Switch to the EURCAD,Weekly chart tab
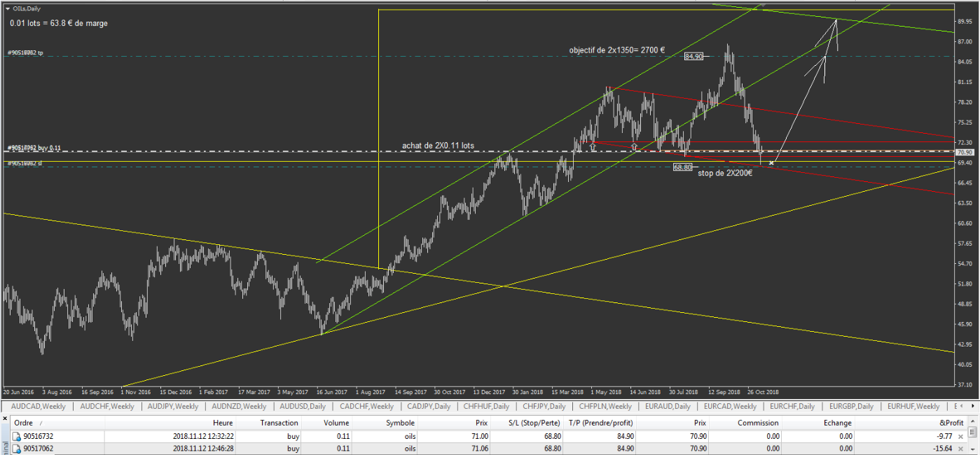The image size is (980, 455). [x=731, y=407]
